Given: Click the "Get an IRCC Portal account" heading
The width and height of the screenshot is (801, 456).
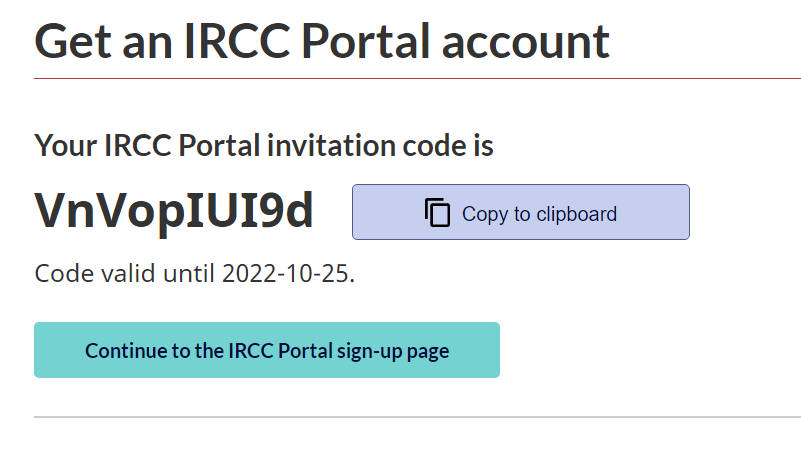Looking at the screenshot, I should click(x=322, y=41).
